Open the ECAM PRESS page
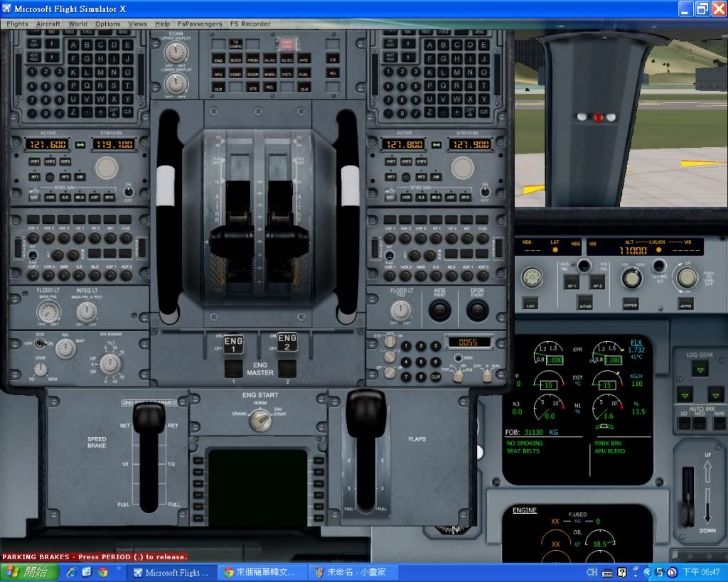This screenshot has height=582, width=728. pos(252,60)
